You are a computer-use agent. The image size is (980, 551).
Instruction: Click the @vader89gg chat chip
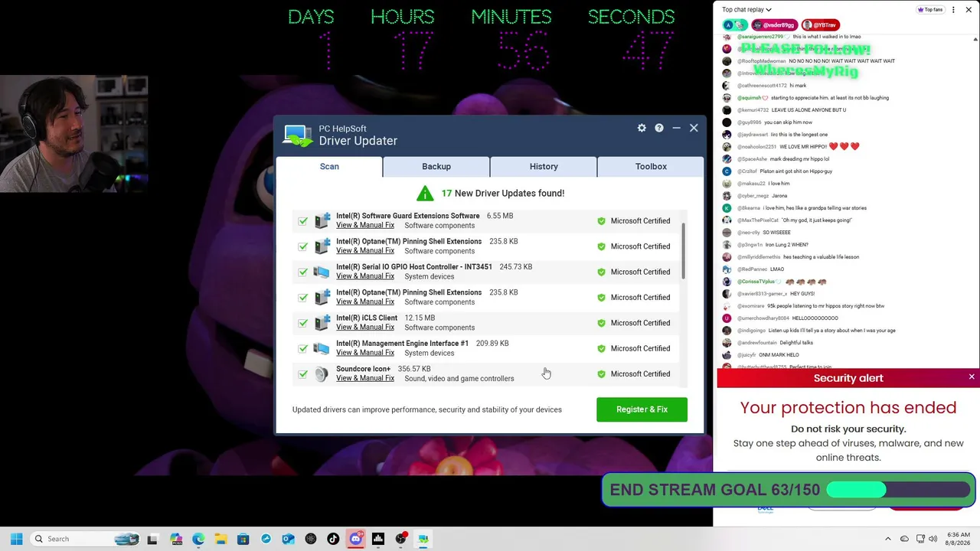pos(775,24)
